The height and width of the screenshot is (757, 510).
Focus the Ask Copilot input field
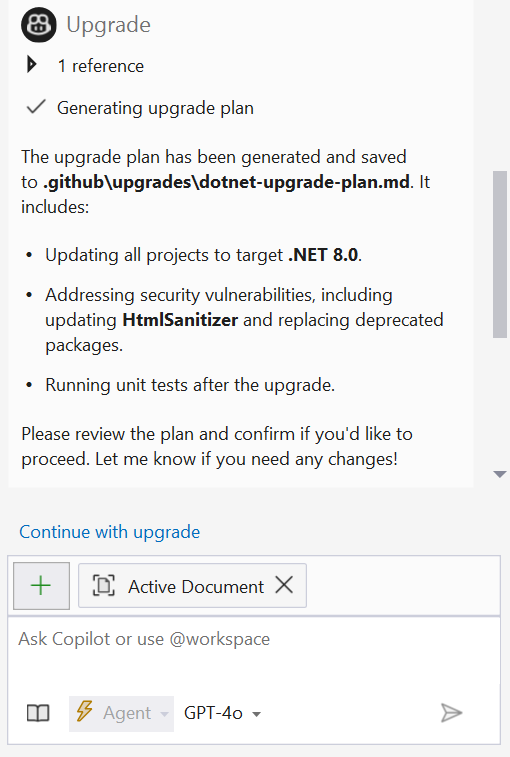(x=254, y=653)
